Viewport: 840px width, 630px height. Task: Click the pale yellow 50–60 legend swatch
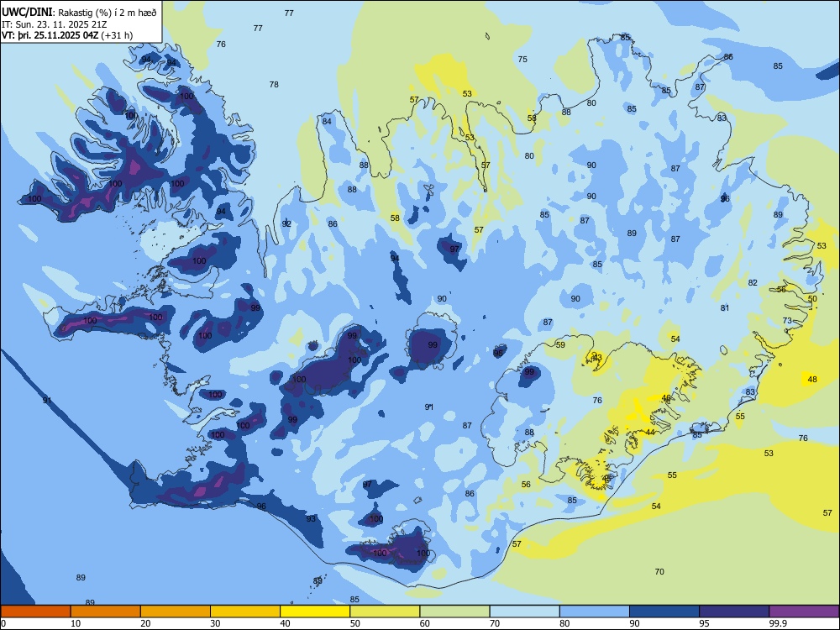pyautogui.click(x=385, y=612)
